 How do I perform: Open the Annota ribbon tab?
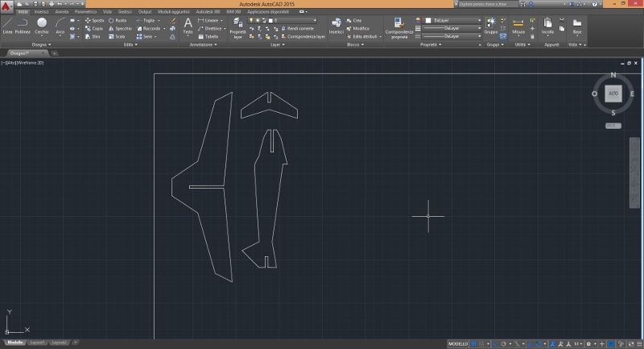point(61,13)
